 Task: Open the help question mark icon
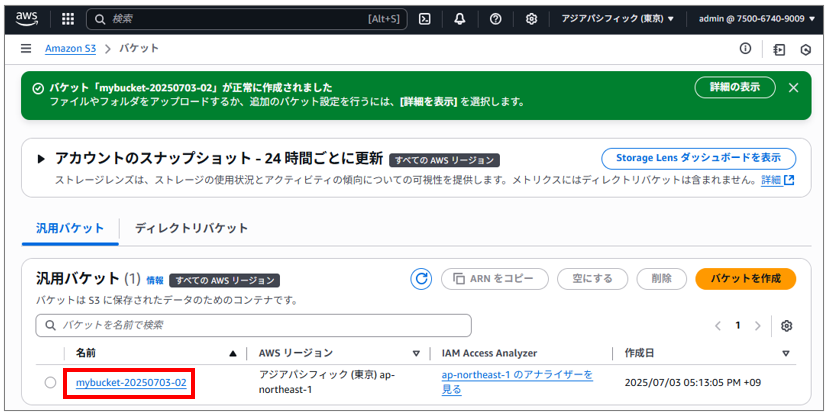pos(495,19)
